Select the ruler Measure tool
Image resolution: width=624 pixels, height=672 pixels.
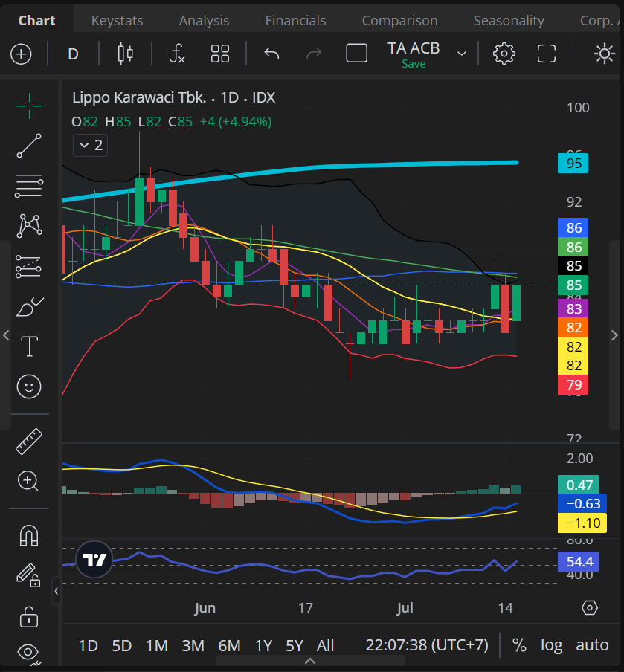[29, 441]
